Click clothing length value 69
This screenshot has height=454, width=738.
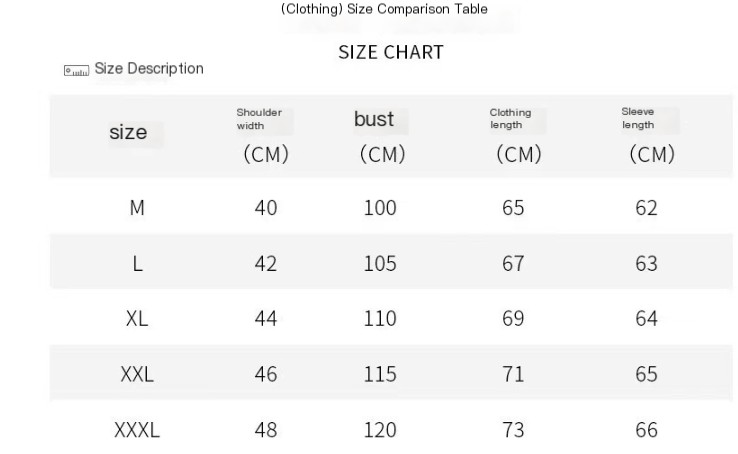pyautogui.click(x=513, y=319)
